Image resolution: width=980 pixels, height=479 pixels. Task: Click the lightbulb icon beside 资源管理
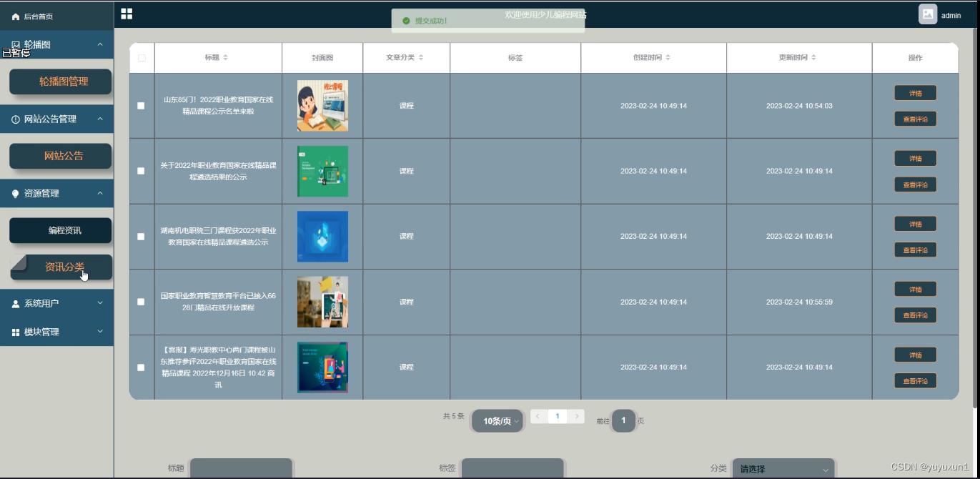tap(16, 194)
